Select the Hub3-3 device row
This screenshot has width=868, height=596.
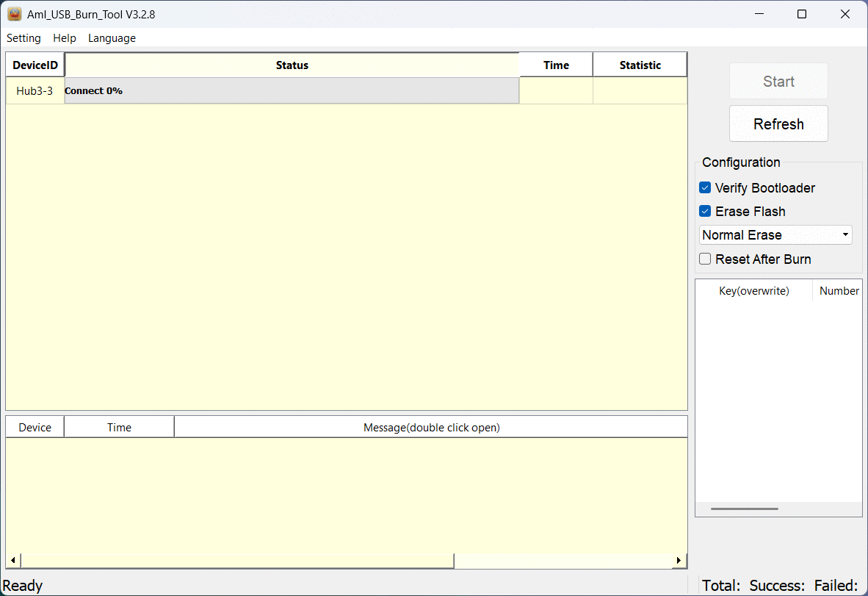tap(35, 91)
